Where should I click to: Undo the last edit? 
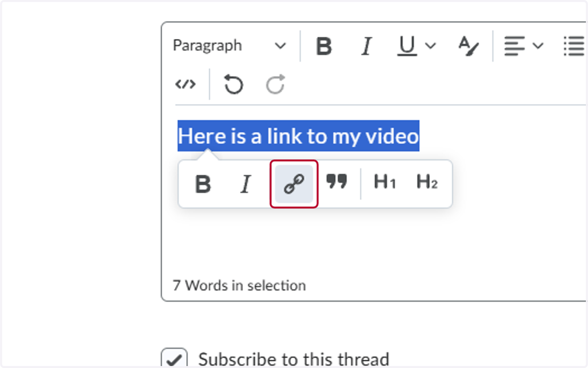click(x=233, y=84)
